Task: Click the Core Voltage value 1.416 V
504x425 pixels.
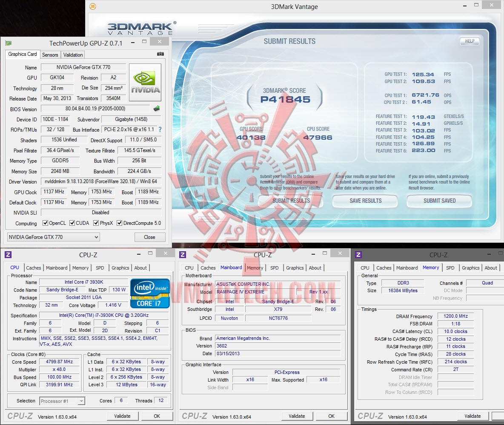Action: (x=113, y=305)
